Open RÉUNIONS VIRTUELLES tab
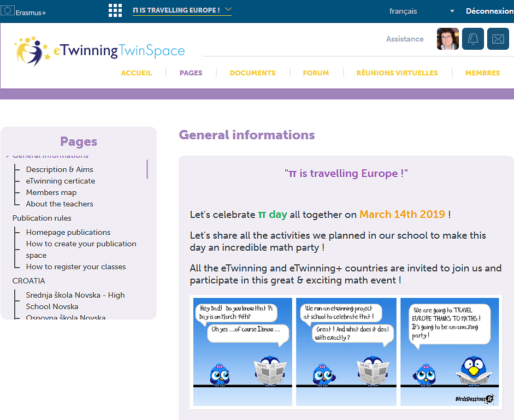 point(397,73)
